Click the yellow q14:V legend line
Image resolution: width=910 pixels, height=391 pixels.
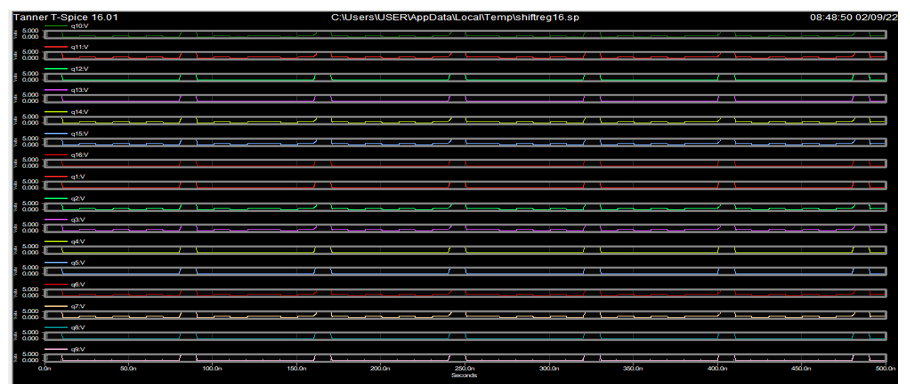[x=56, y=112]
